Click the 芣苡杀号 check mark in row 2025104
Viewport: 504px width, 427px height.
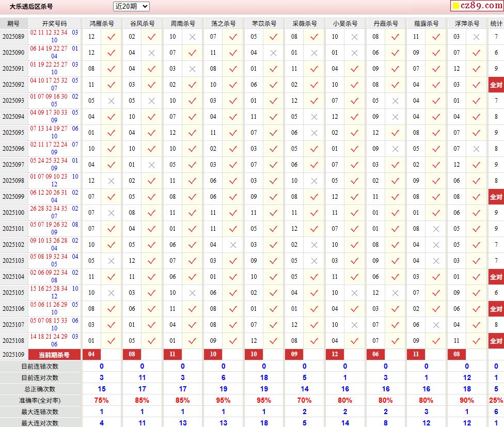coord(274,277)
